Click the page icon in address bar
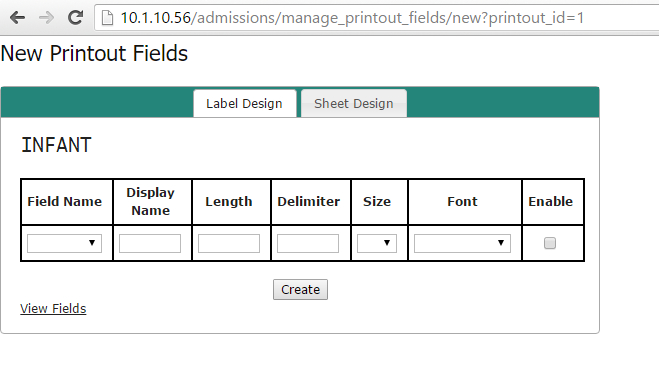Image resolution: width=659 pixels, height=365 pixels. click(x=108, y=18)
